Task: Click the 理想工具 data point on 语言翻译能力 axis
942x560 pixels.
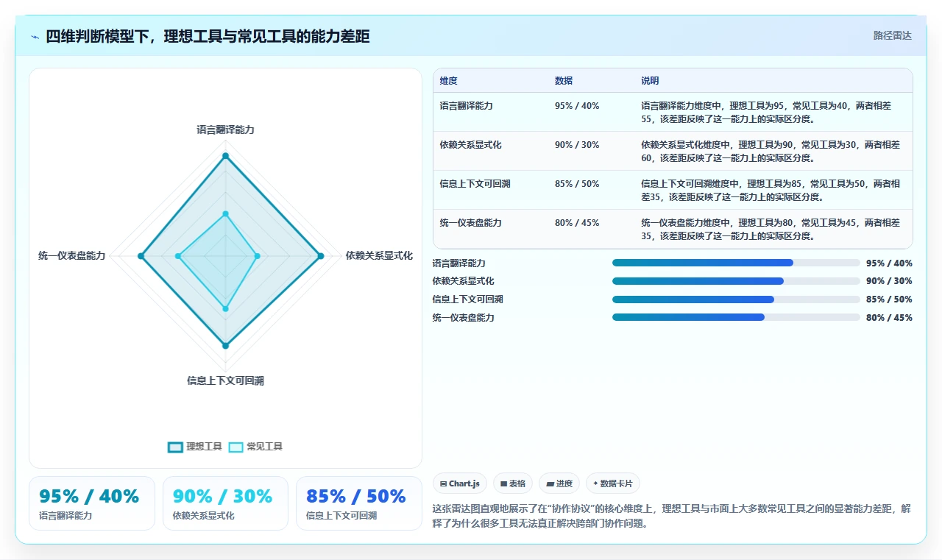Action: [x=225, y=156]
